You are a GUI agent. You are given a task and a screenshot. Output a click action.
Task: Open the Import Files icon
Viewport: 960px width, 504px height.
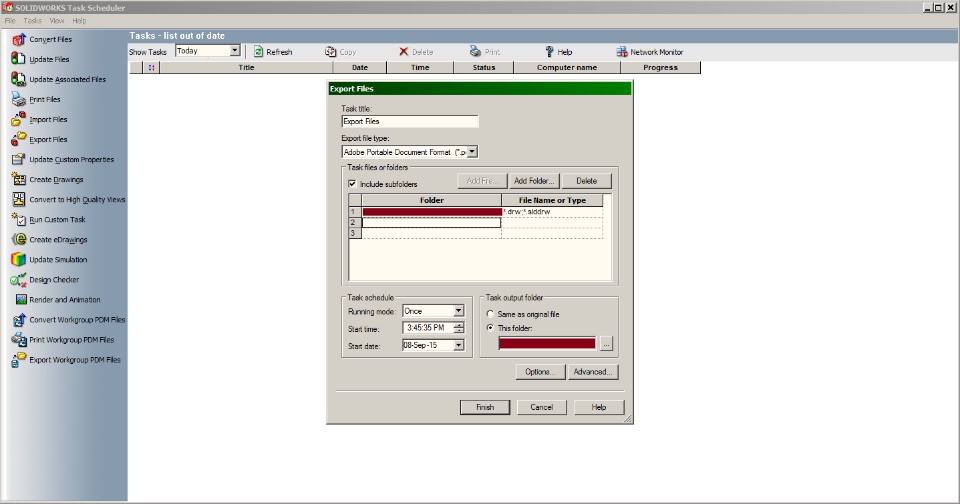coord(18,119)
